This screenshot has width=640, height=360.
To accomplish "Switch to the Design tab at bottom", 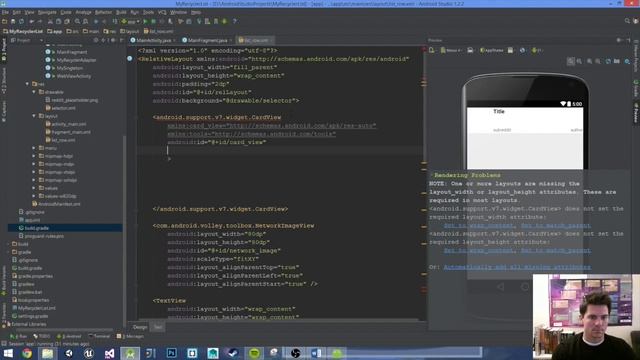I will [140, 327].
